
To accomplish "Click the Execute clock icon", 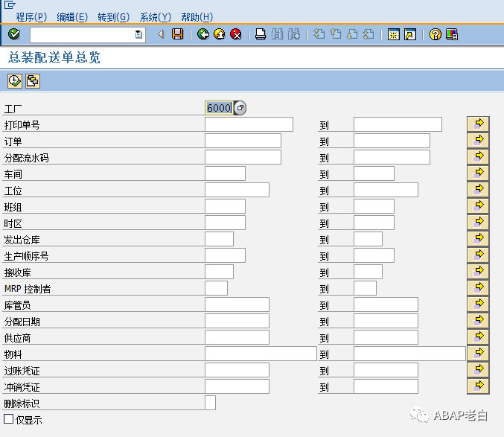I will (x=15, y=81).
